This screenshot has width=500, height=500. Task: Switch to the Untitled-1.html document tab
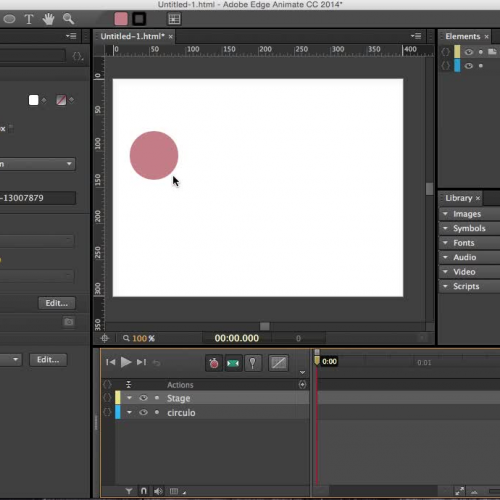(x=132, y=36)
